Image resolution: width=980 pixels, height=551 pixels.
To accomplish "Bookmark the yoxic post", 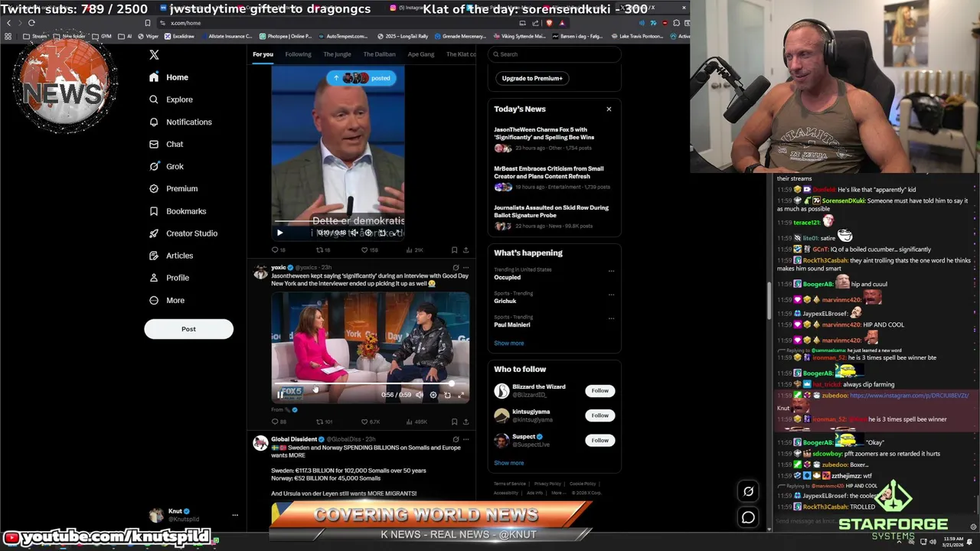I will point(454,422).
